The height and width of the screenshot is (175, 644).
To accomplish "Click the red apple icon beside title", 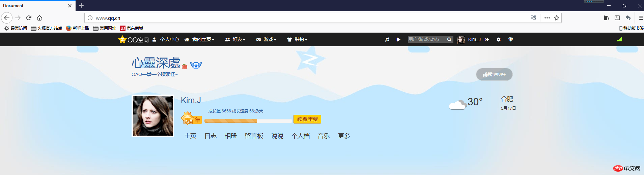I will (185, 66).
